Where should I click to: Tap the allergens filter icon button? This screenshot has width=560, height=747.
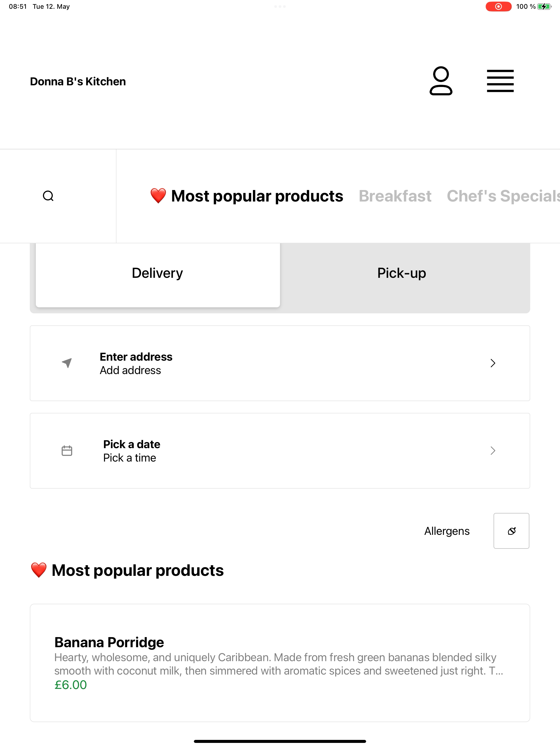(511, 531)
